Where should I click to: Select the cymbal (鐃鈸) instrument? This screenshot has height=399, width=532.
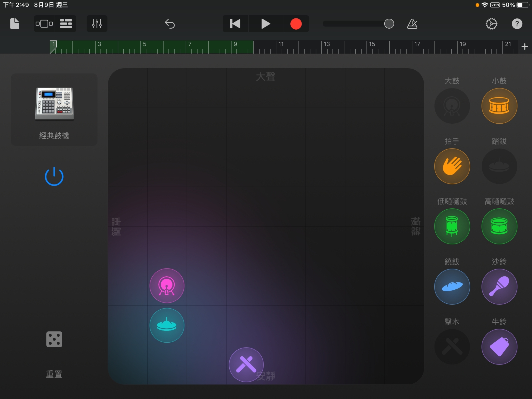(452, 287)
